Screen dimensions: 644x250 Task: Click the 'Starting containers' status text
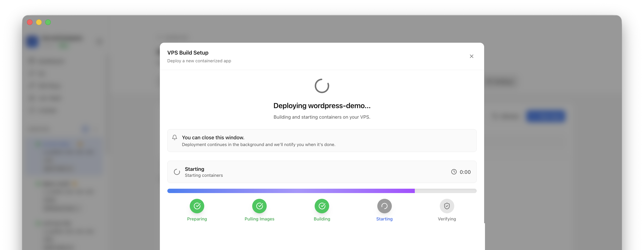click(x=204, y=175)
